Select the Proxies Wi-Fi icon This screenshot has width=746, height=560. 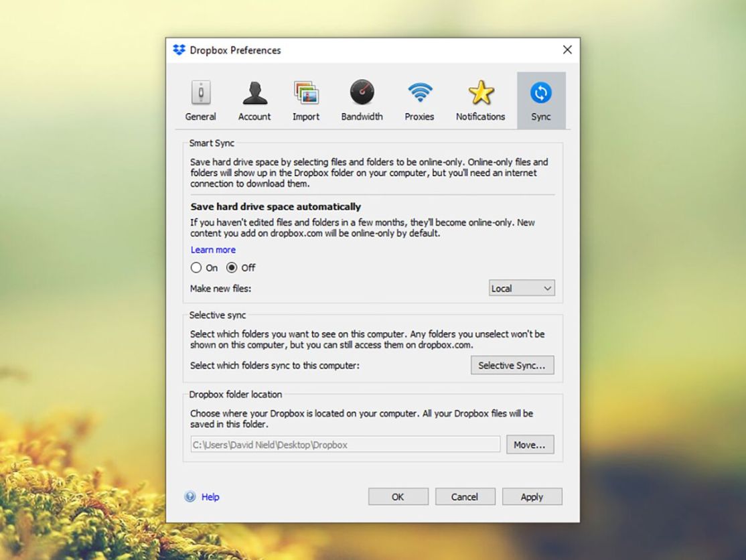tap(419, 92)
